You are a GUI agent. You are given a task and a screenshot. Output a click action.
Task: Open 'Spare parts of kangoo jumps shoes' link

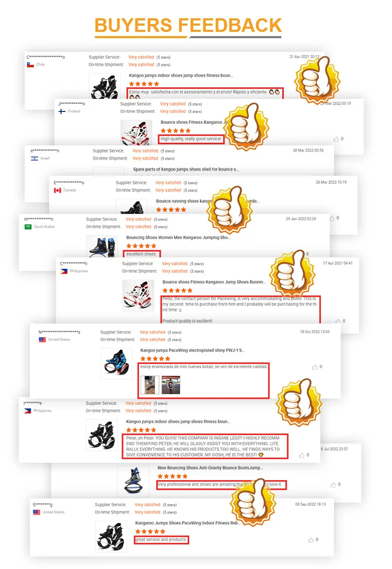click(x=186, y=169)
